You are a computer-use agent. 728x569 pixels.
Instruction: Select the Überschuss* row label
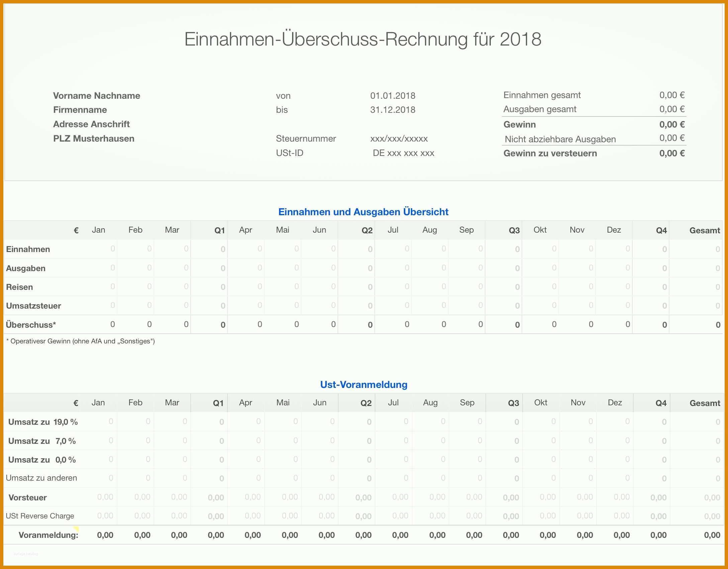(x=31, y=325)
